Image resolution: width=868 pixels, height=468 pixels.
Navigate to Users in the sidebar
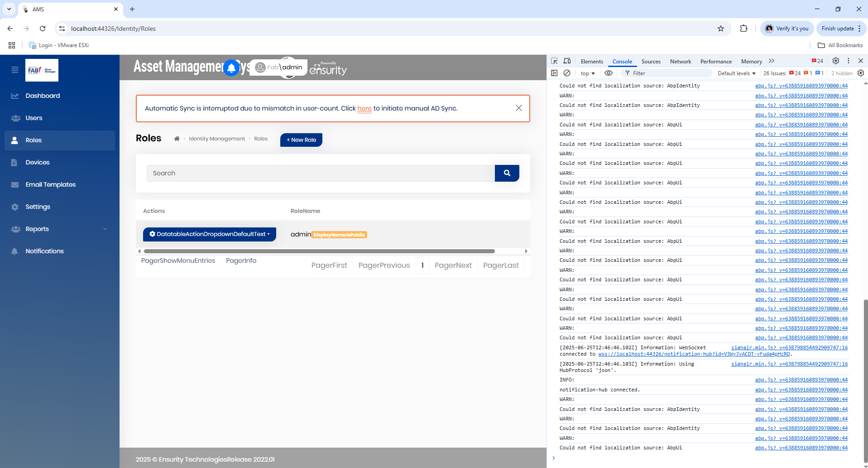(60, 118)
